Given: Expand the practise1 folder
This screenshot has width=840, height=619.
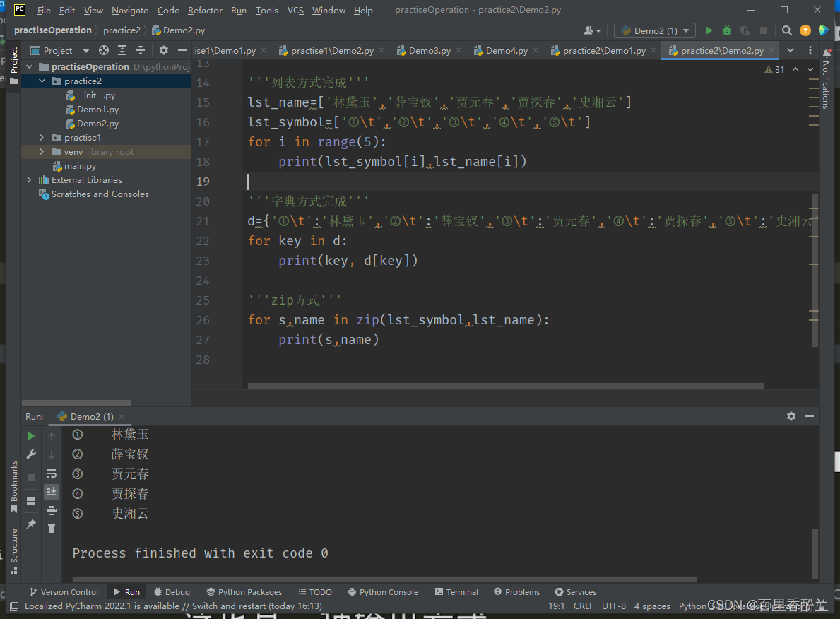Looking at the screenshot, I should [42, 138].
